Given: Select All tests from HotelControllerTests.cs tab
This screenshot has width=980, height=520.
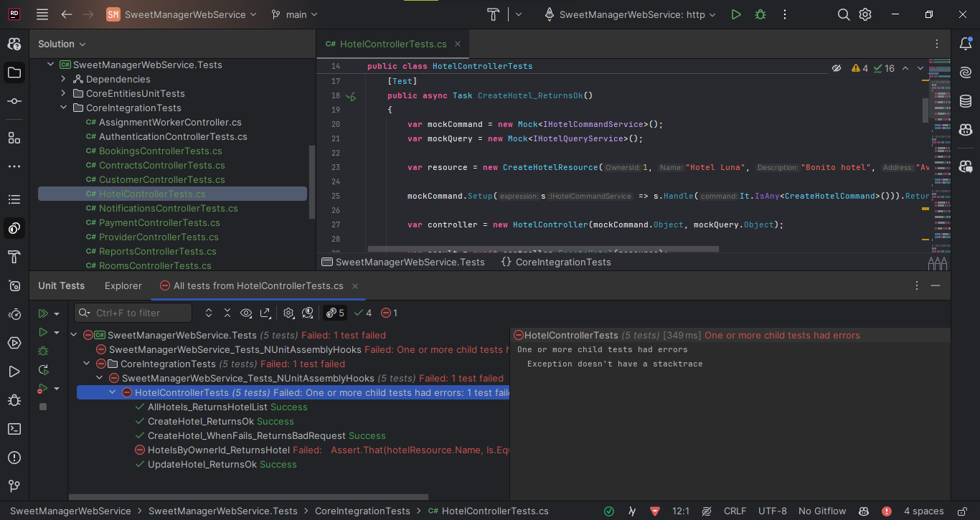Looking at the screenshot, I should tap(258, 285).
